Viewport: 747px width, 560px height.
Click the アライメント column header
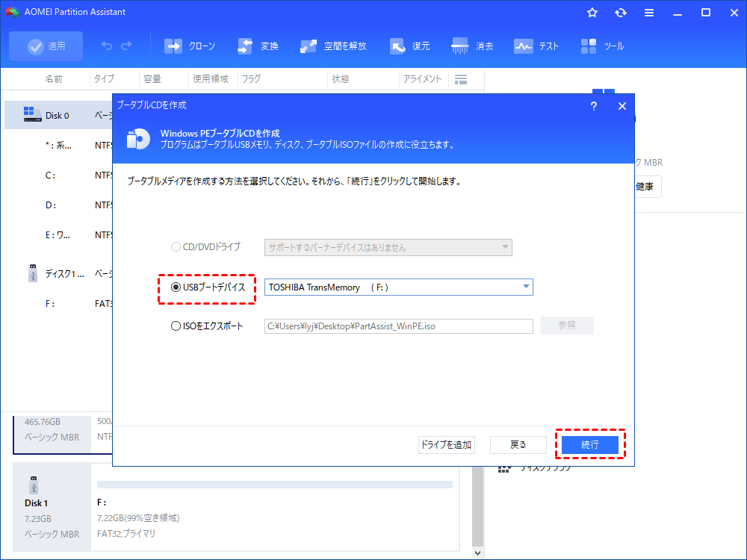pos(422,79)
